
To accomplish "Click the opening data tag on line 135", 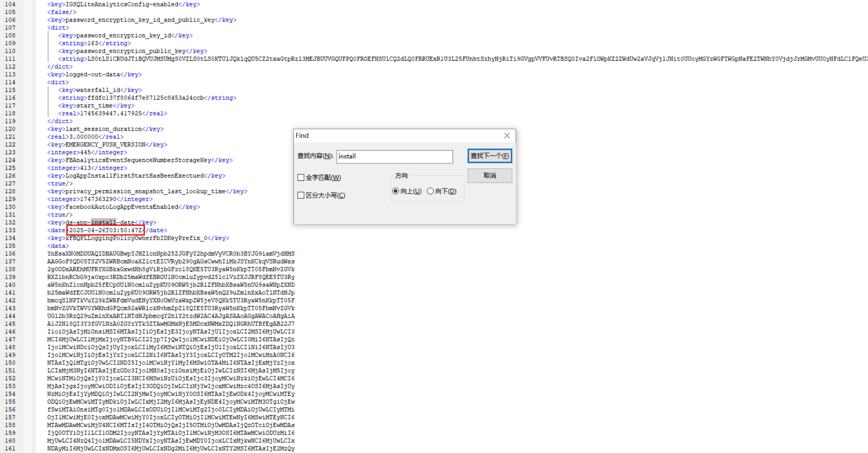I will click(x=58, y=246).
